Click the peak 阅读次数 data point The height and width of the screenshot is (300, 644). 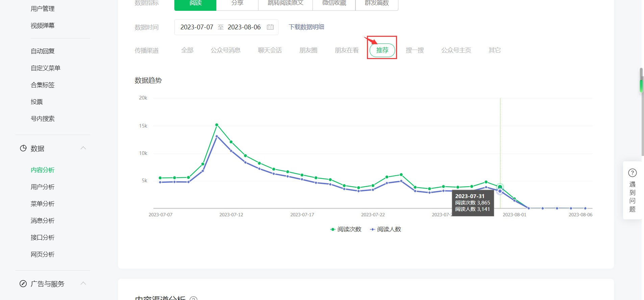[x=217, y=125]
